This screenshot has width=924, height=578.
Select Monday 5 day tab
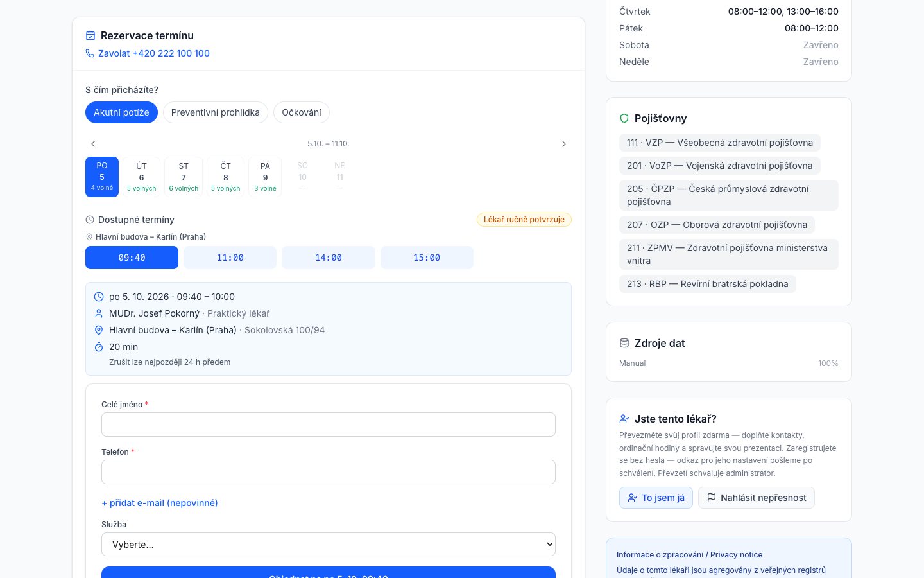102,177
